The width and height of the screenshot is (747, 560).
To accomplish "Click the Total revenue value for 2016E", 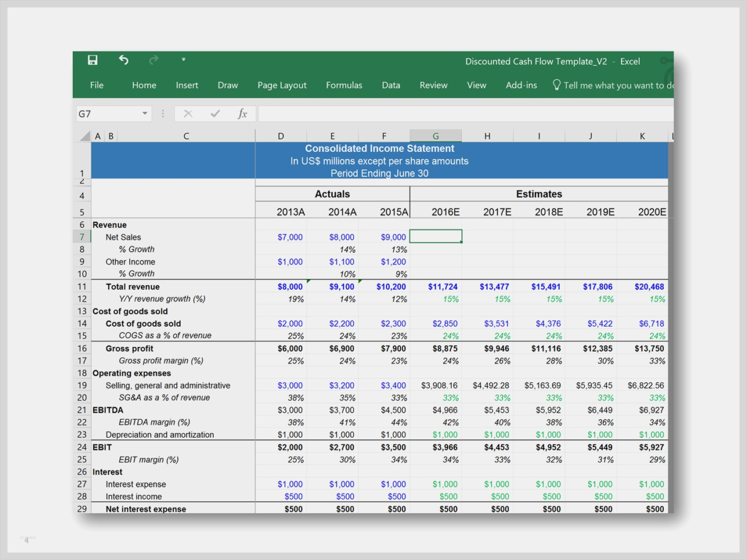I will 443,286.
